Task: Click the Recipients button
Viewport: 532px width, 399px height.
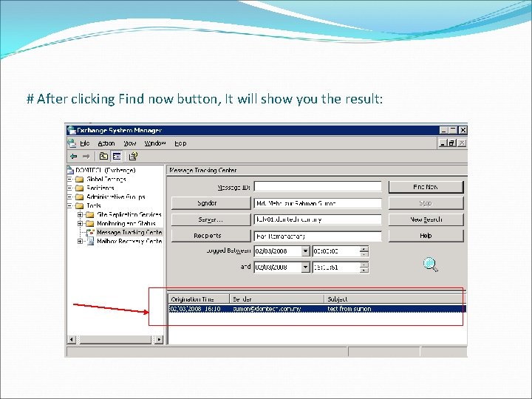Action: pyautogui.click(x=211, y=236)
